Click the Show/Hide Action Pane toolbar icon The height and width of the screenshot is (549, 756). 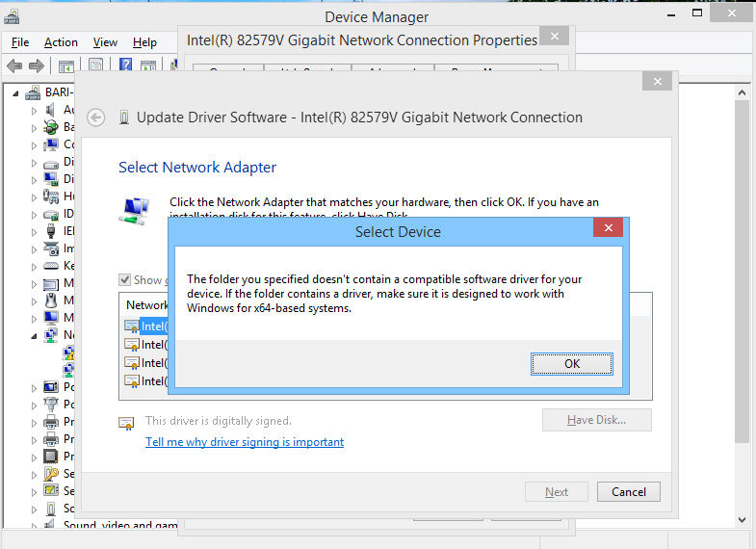click(x=148, y=66)
